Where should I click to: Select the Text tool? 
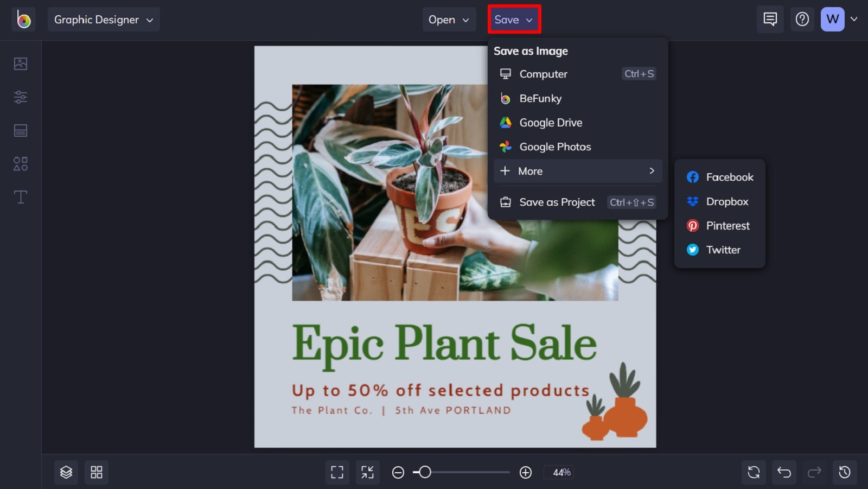(x=20, y=197)
